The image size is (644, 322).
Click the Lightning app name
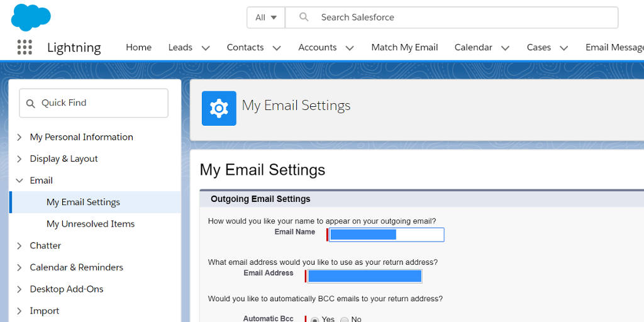(x=74, y=48)
